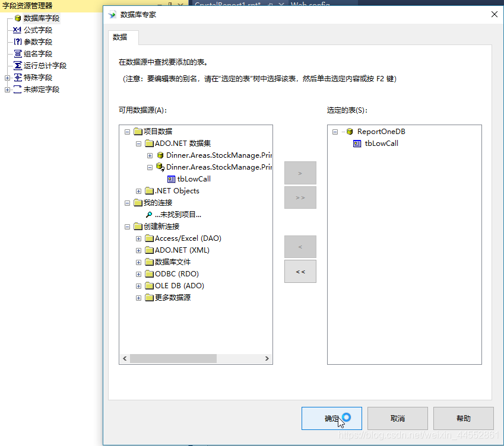Collapse the 项目数据 tree node
504x446 pixels.
point(127,132)
